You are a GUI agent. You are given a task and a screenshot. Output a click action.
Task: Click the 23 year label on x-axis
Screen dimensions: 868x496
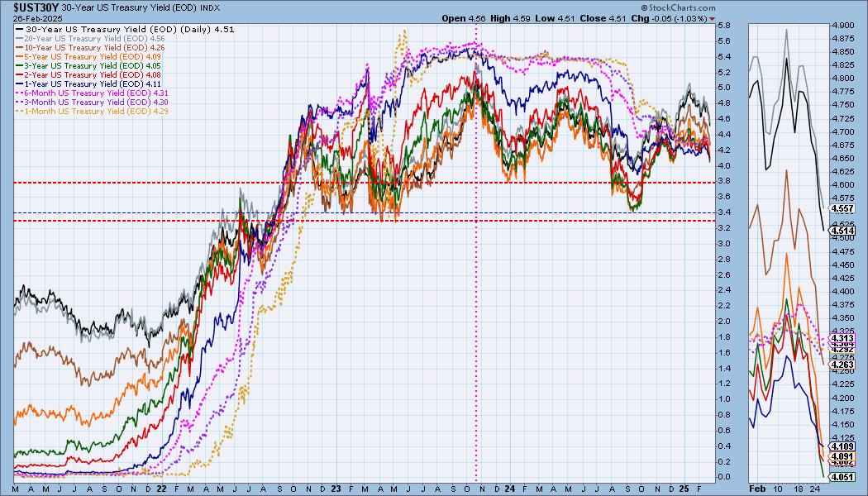pos(336,489)
